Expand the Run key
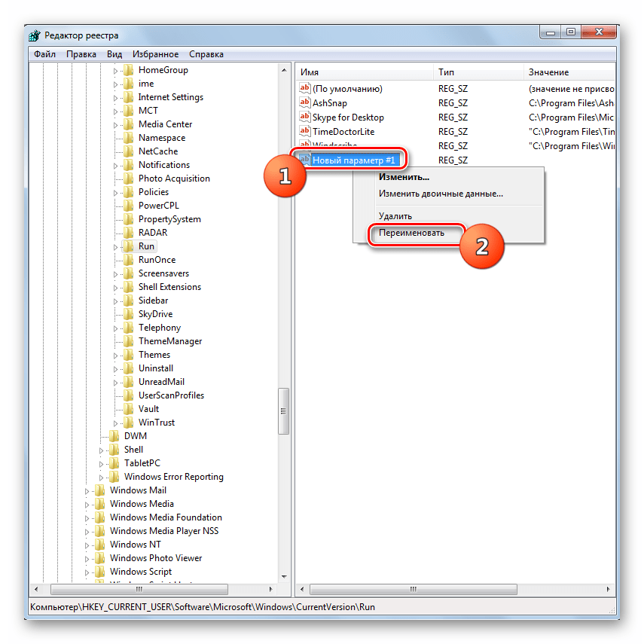 115,247
